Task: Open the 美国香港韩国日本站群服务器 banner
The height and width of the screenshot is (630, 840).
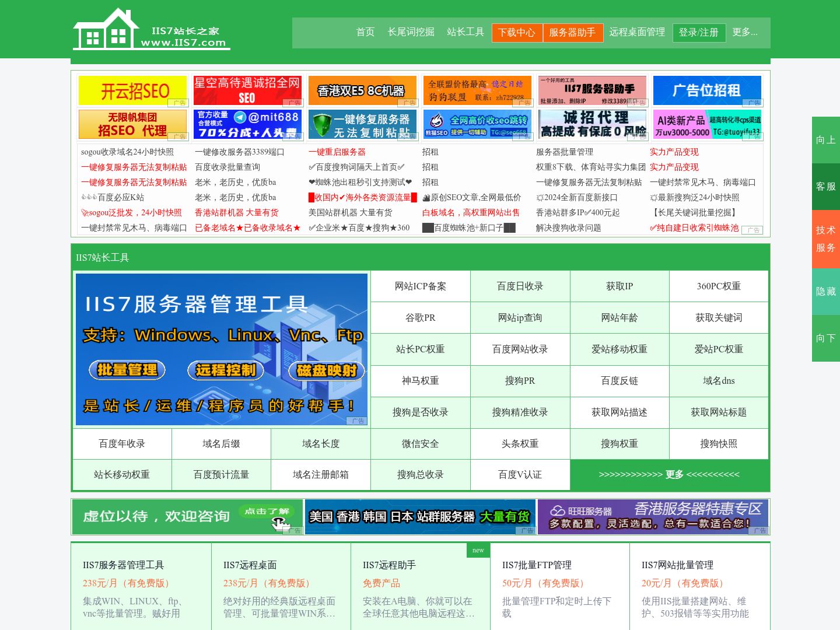Action: pos(420,517)
